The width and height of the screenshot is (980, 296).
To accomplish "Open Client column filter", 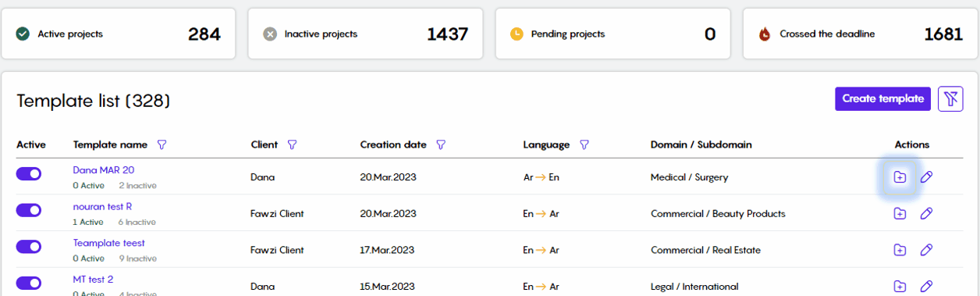I will [292, 144].
